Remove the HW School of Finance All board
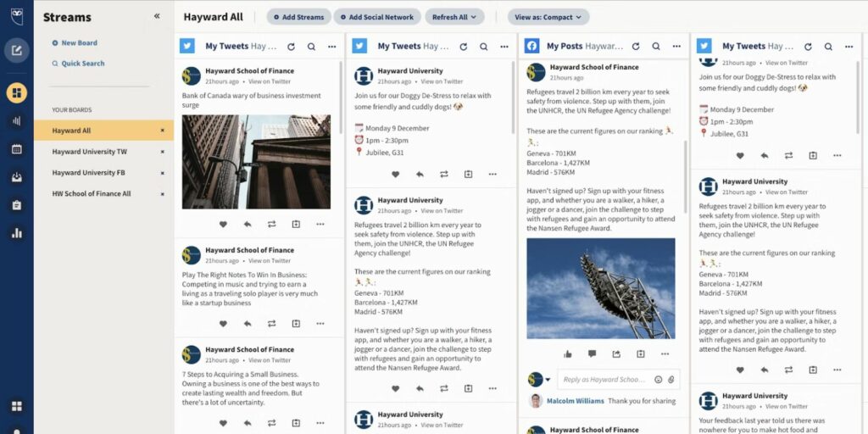 point(162,194)
